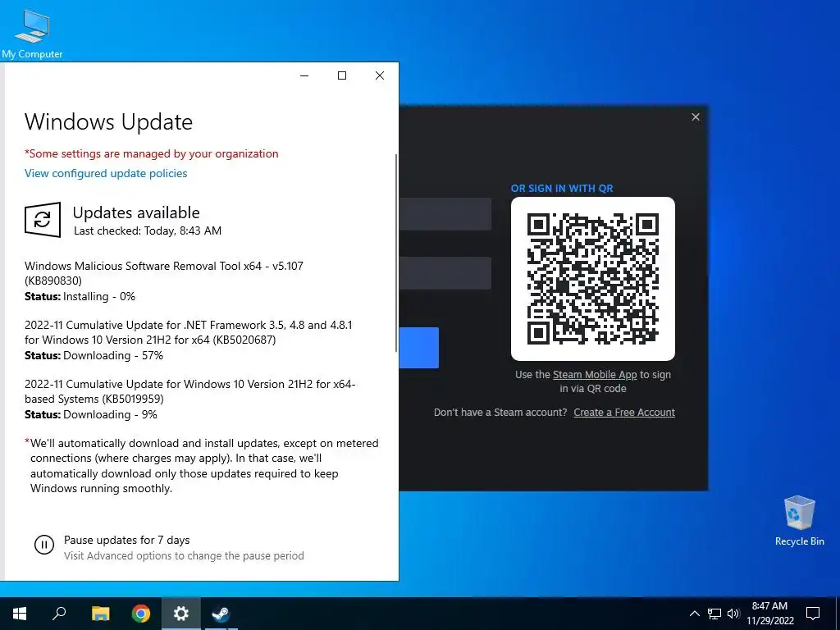Screen dimensions: 840x630
Task: Close the Steam sign-in dialog
Action: click(x=696, y=116)
